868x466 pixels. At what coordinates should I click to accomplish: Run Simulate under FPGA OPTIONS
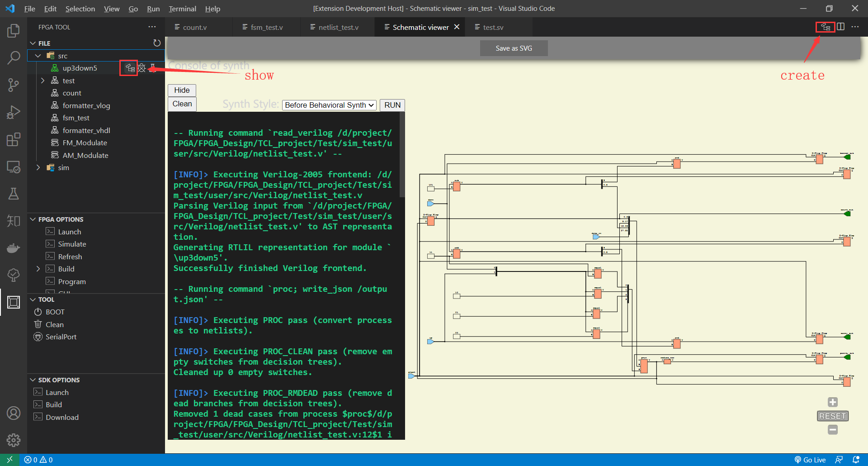[72, 244]
